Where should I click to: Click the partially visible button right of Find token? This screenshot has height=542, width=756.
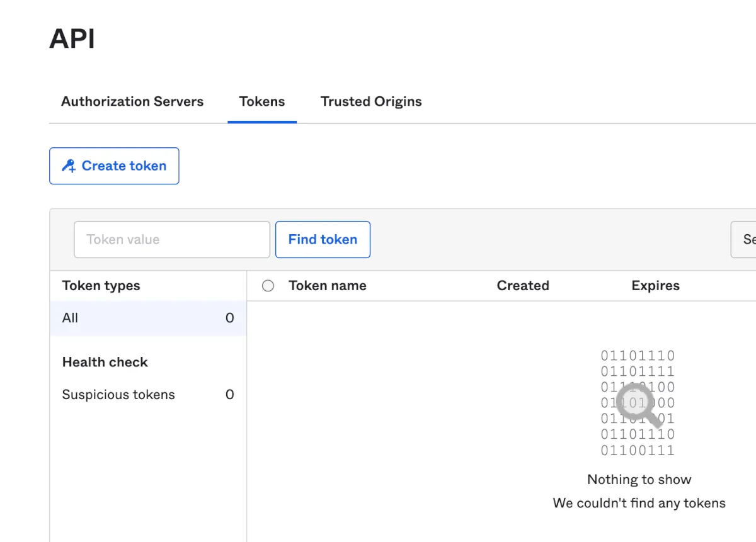[x=745, y=239]
